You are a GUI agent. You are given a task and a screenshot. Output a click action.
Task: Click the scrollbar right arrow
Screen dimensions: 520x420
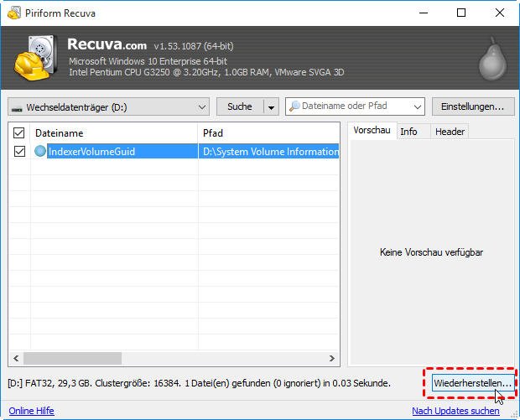click(x=332, y=358)
